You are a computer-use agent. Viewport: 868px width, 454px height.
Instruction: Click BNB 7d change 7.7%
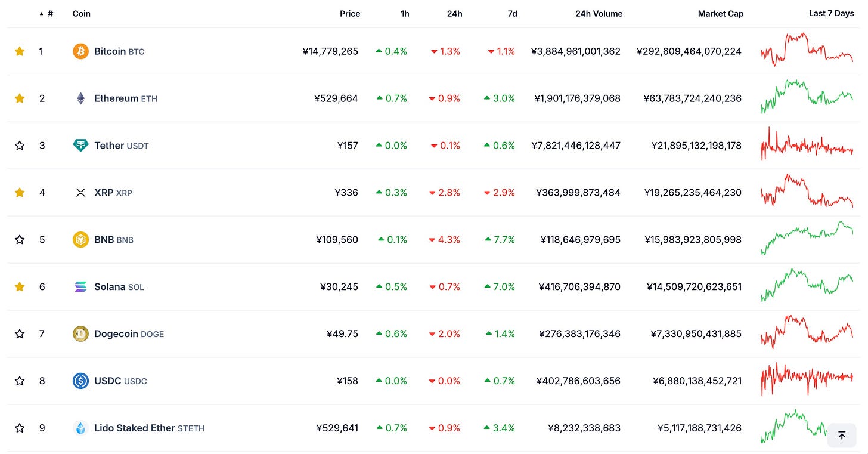tap(500, 240)
